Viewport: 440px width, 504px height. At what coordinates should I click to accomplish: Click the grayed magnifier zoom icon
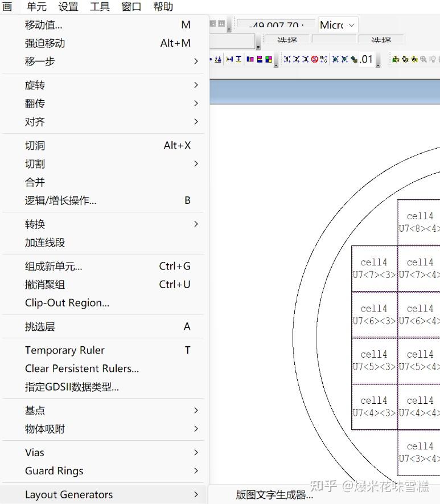(423, 59)
